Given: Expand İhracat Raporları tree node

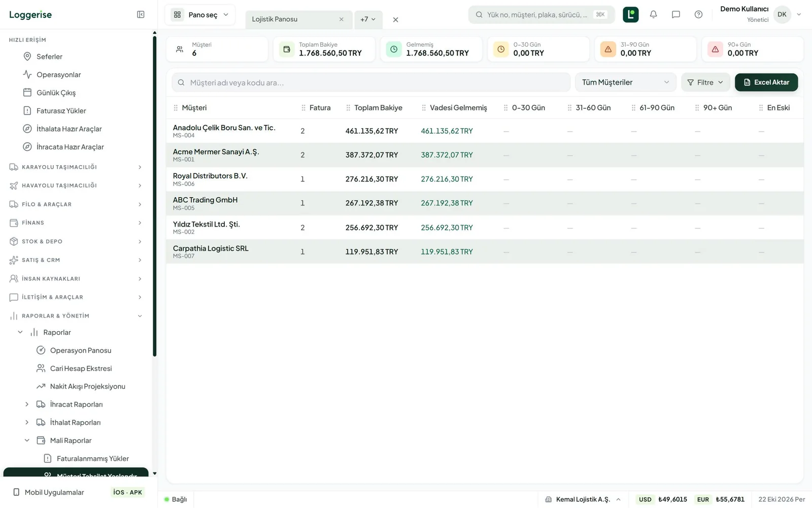Looking at the screenshot, I should [x=27, y=404].
